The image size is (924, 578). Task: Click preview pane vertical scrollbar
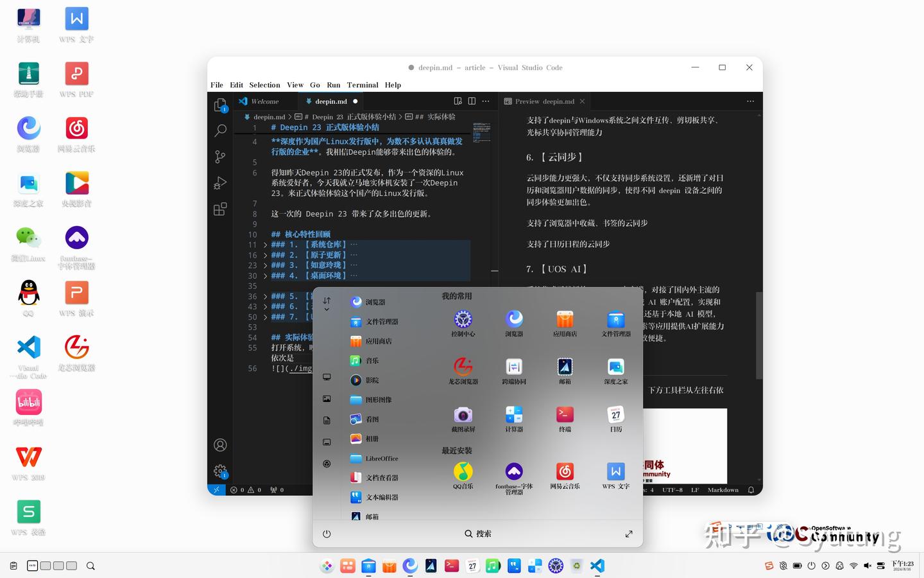tap(759, 336)
